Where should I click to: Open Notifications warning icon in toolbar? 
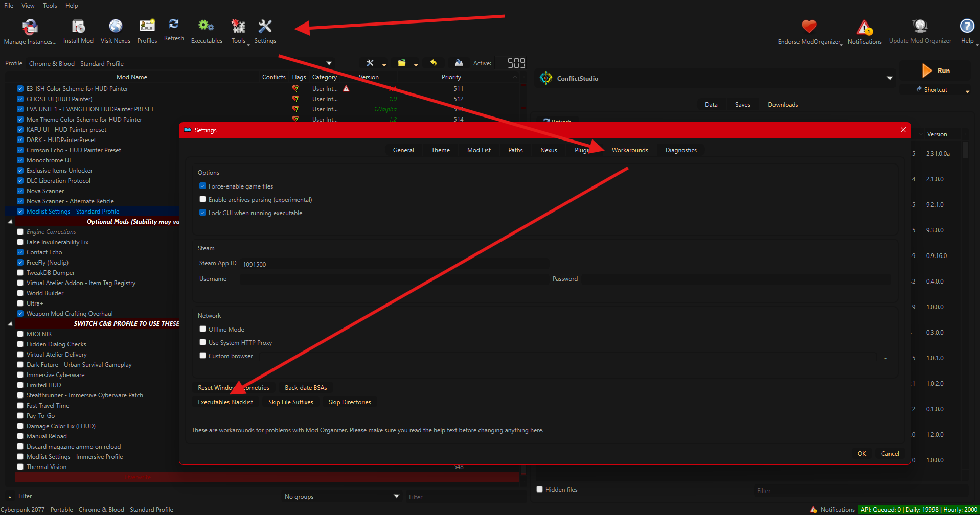(x=864, y=27)
